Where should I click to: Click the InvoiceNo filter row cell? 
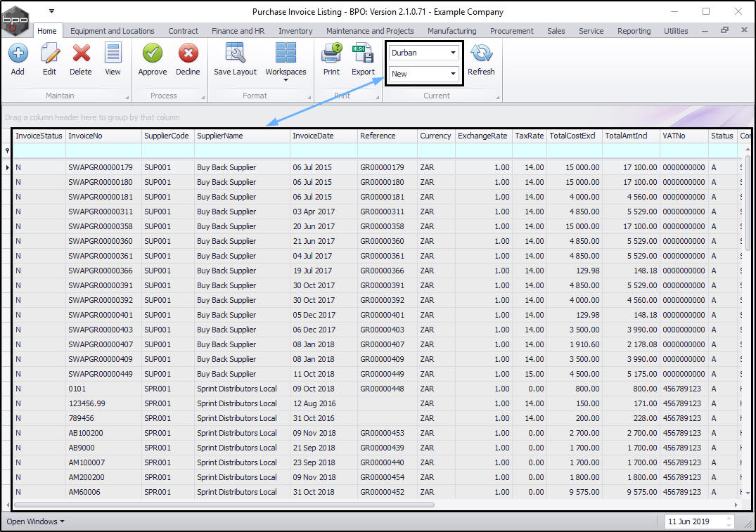[x=103, y=151]
